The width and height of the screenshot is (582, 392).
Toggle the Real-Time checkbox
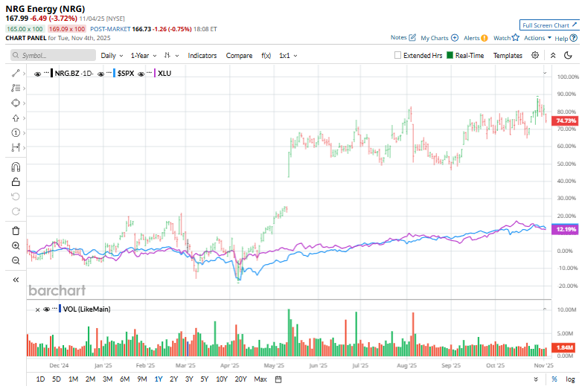(450, 55)
